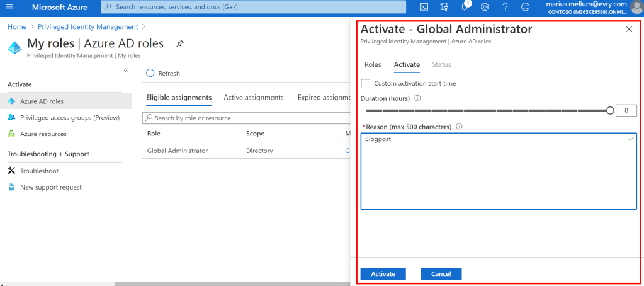
Task: Open Privileged access groups (Preview)
Action: tap(69, 118)
